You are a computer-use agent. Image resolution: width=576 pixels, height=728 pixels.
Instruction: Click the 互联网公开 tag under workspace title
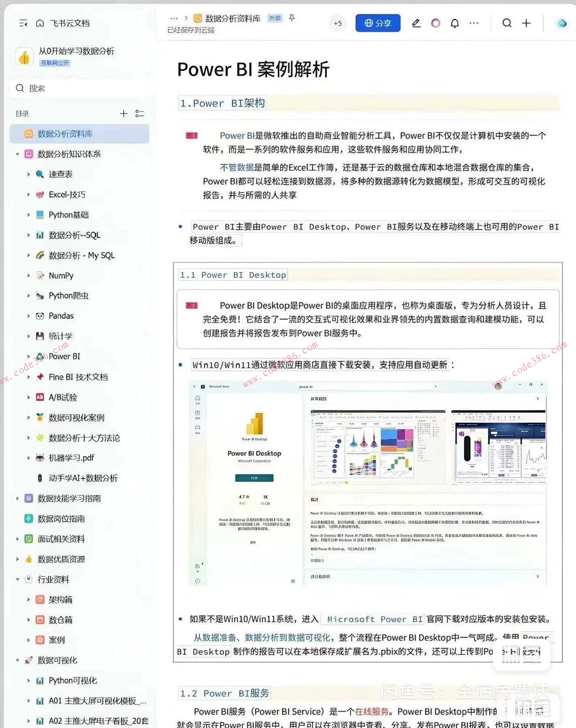pos(55,63)
